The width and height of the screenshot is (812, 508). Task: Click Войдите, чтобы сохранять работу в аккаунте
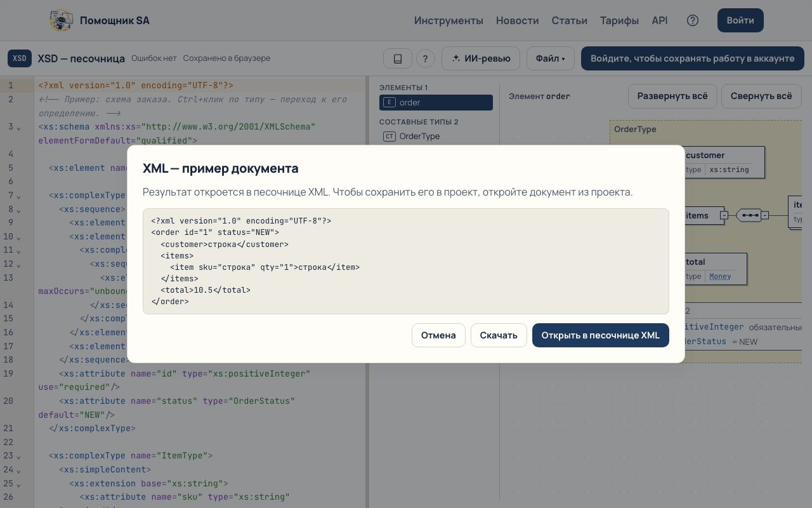(693, 58)
